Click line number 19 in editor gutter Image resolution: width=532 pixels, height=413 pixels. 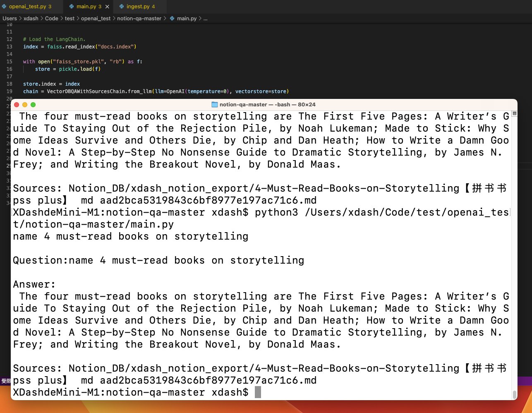(x=9, y=91)
